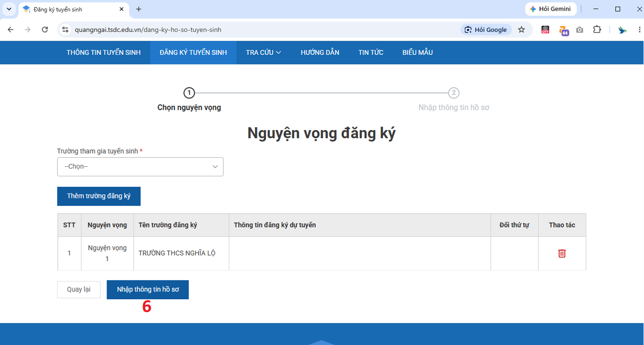
Task: Delete the TRƯỜNG THCS NGHĨA LỘ row
Action: point(562,253)
